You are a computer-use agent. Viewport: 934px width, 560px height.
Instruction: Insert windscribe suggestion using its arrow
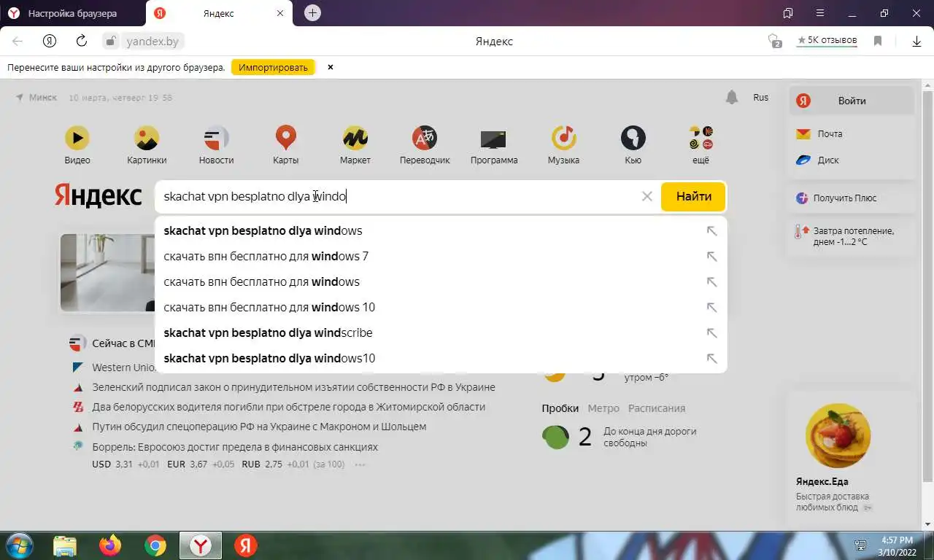pos(711,333)
